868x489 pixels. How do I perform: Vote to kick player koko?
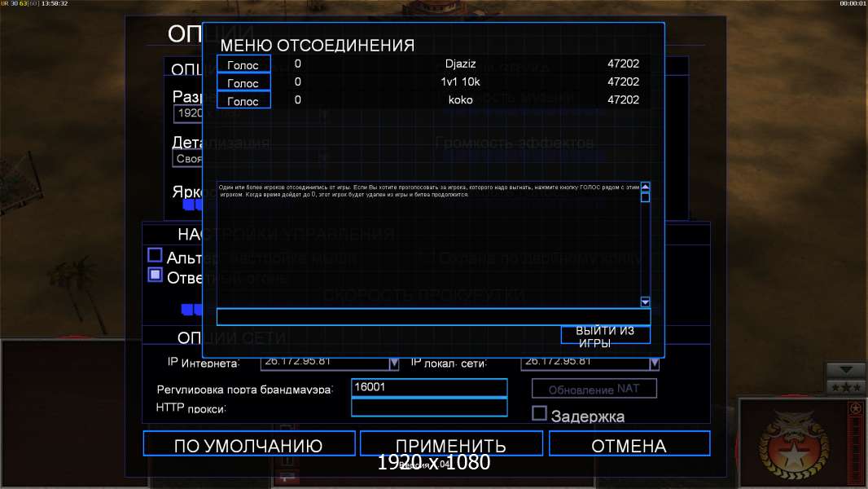pyautogui.click(x=243, y=100)
